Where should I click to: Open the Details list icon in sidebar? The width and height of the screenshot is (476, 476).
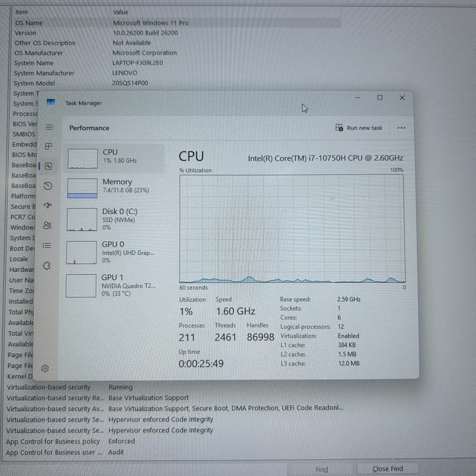coord(47,245)
